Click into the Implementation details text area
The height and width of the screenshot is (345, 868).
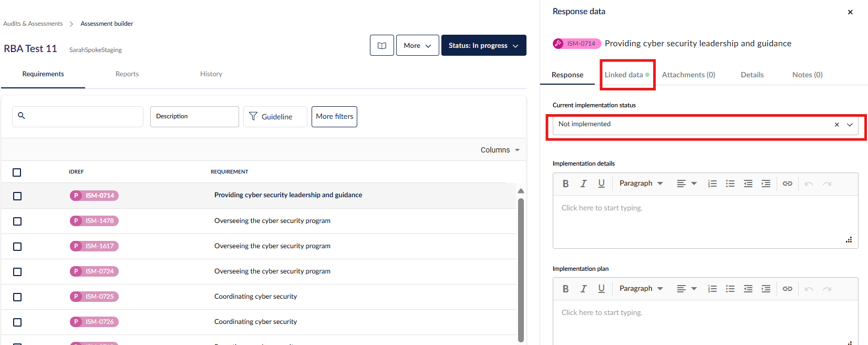pyautogui.click(x=705, y=221)
